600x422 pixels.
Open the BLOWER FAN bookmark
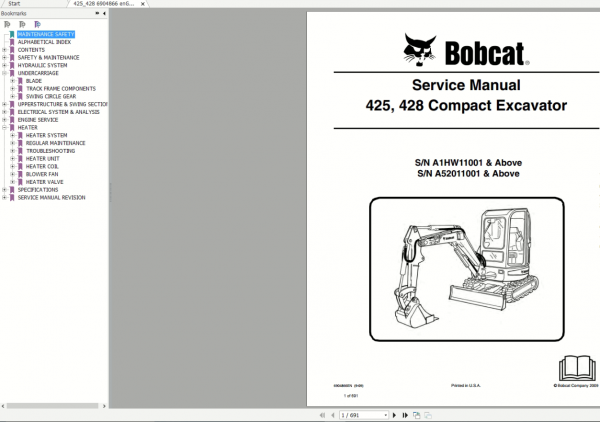(x=42, y=174)
